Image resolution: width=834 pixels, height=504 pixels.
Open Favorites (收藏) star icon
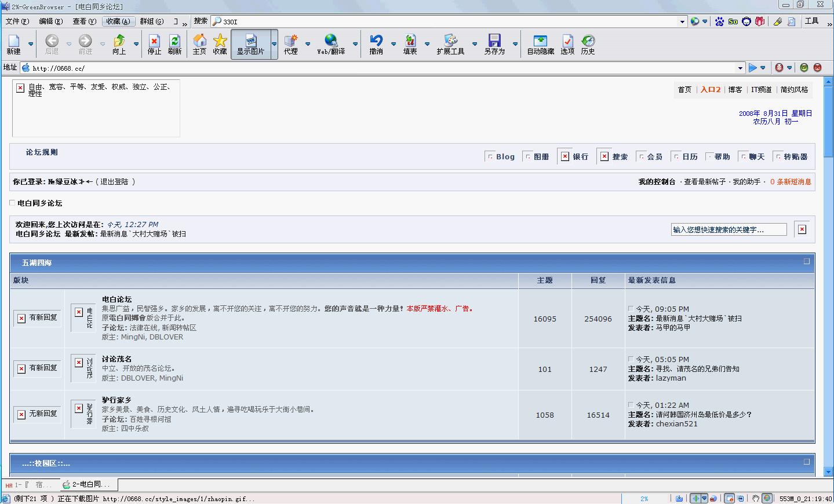pos(220,44)
